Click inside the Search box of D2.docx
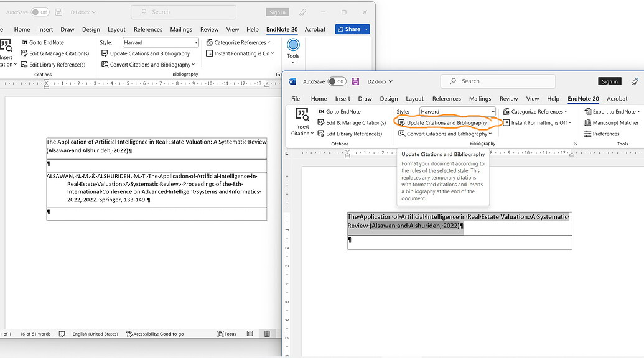The height and width of the screenshot is (358, 644). (498, 81)
